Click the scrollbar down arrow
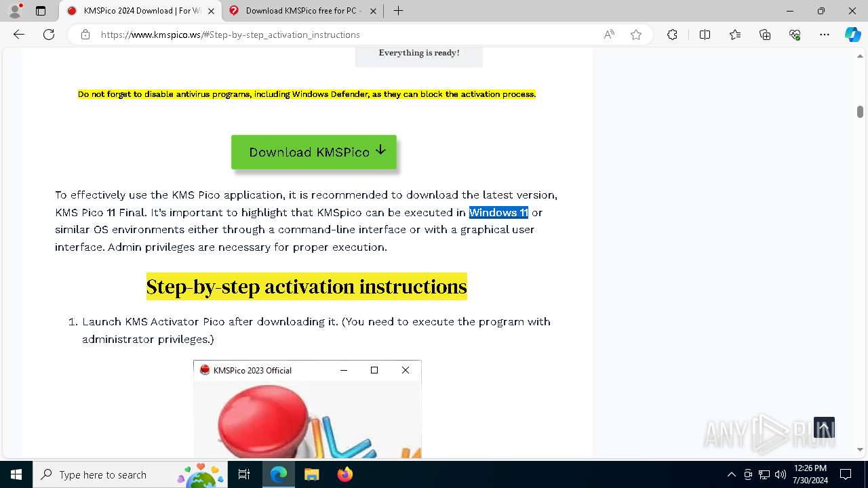Image resolution: width=868 pixels, height=488 pixels. 860,449
